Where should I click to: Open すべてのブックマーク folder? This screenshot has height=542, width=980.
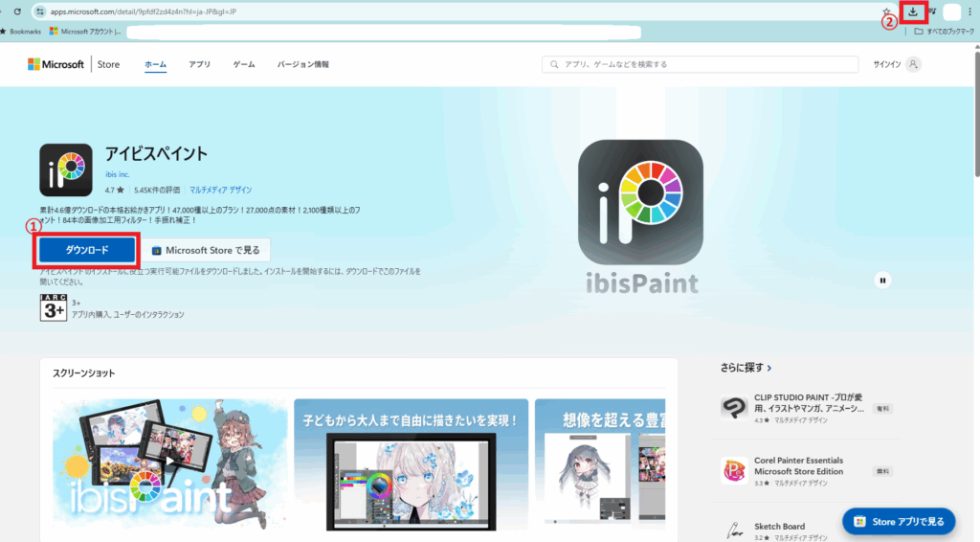pos(944,32)
